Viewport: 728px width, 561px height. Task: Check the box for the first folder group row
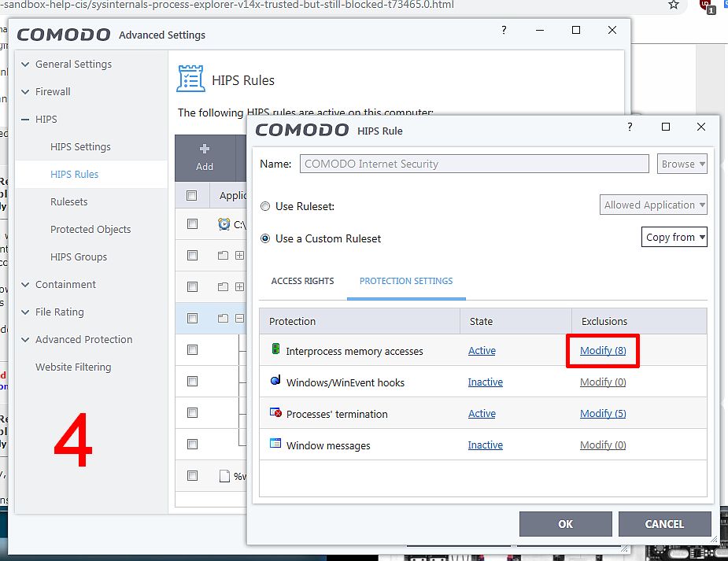click(x=192, y=255)
